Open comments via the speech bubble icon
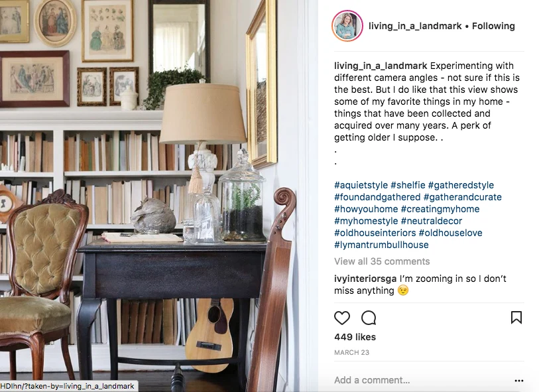 click(x=369, y=318)
